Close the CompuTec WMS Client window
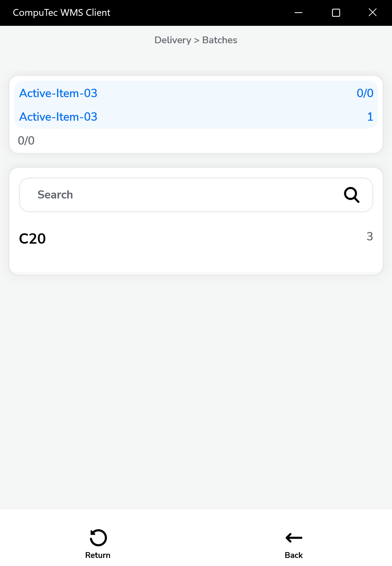 [373, 13]
